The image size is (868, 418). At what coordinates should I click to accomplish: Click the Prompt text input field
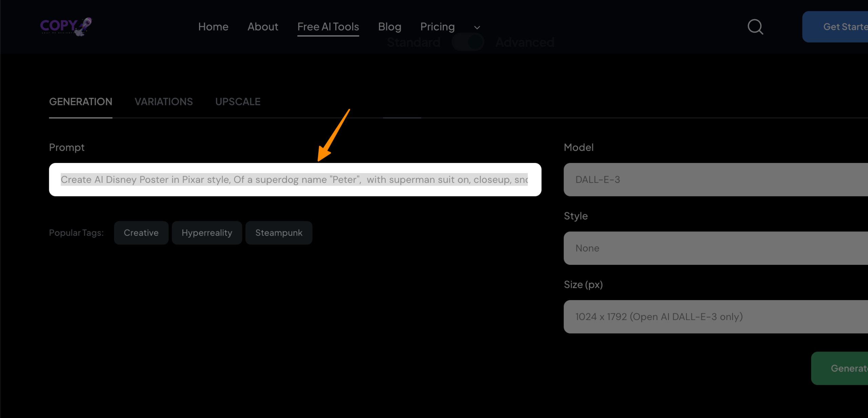point(294,180)
